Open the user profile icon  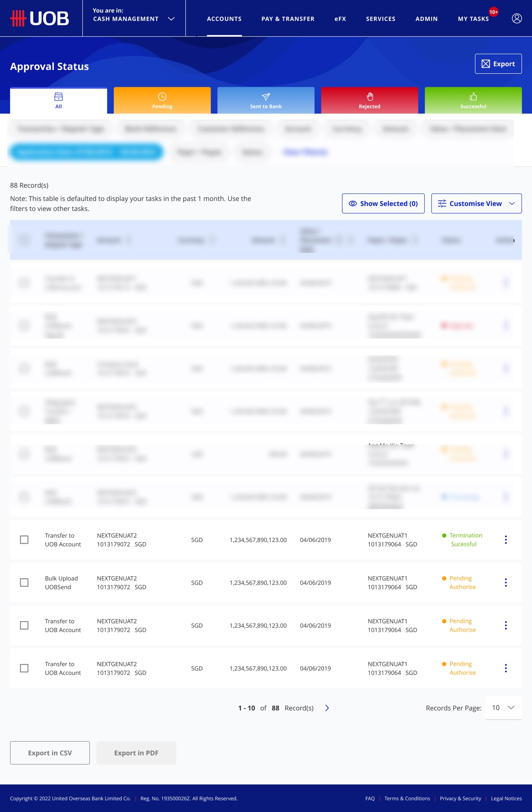click(x=517, y=18)
